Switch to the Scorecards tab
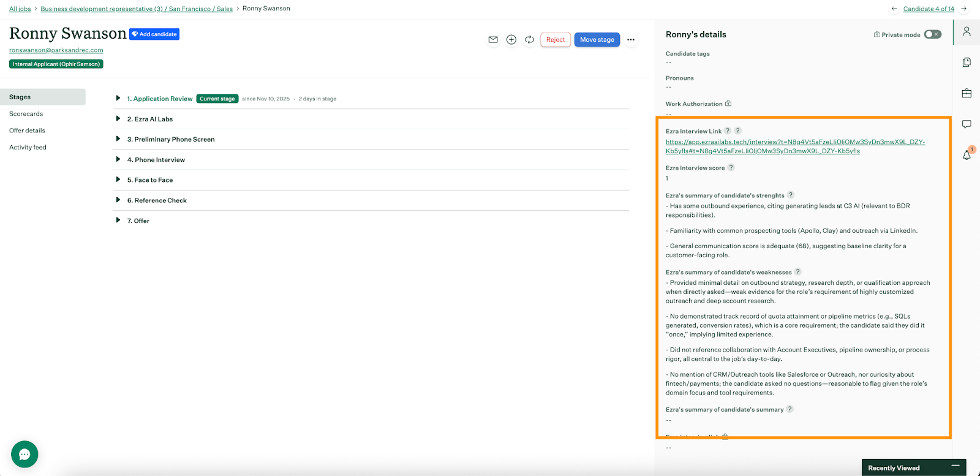 coord(26,114)
